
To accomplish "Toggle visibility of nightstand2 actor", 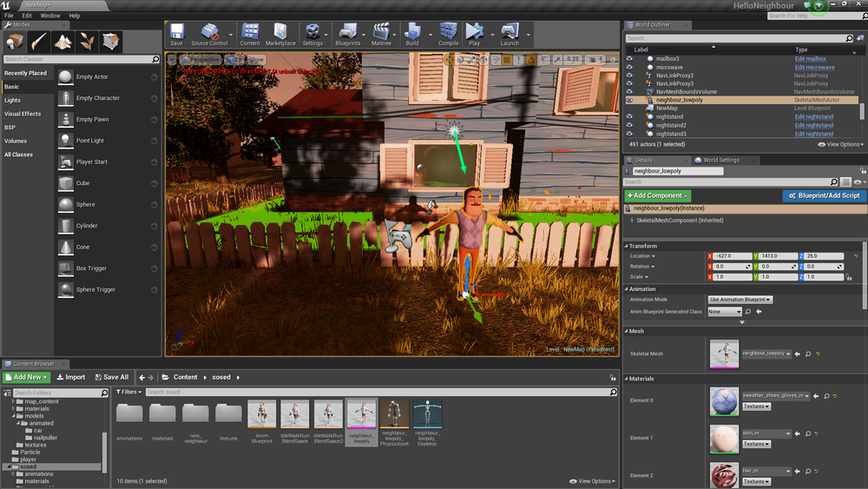I will coord(630,125).
